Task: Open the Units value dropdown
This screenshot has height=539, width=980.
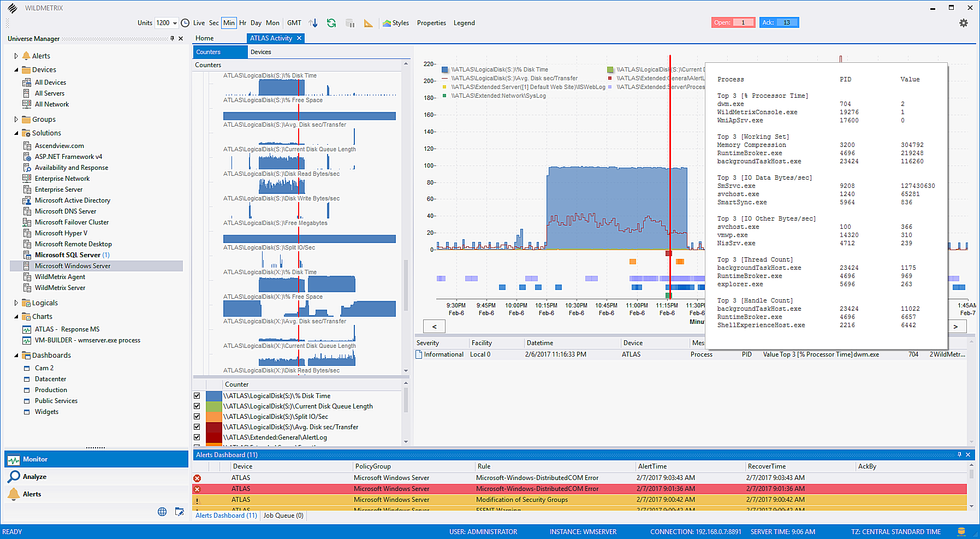Action: (x=176, y=23)
